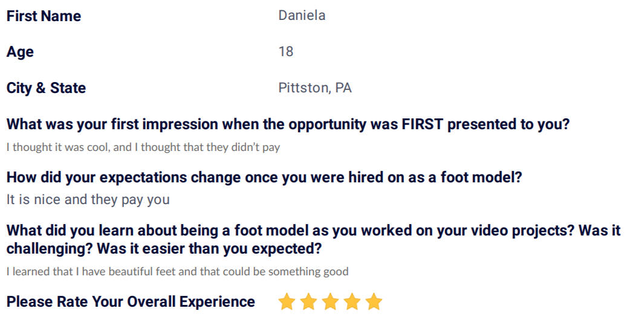Select the Pittston, PA value
The height and width of the screenshot is (317, 644).
click(x=315, y=88)
